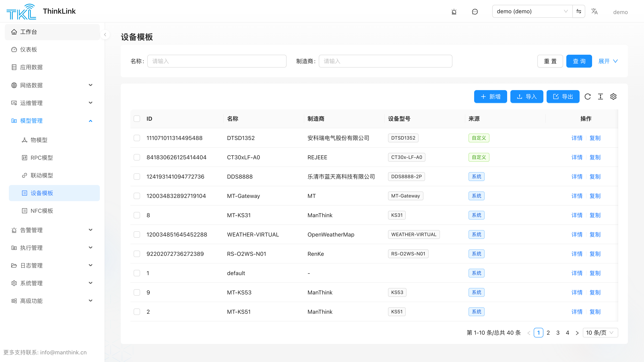This screenshot has height=362, width=644.
Task: Click the 重置 reset button
Action: (x=550, y=61)
